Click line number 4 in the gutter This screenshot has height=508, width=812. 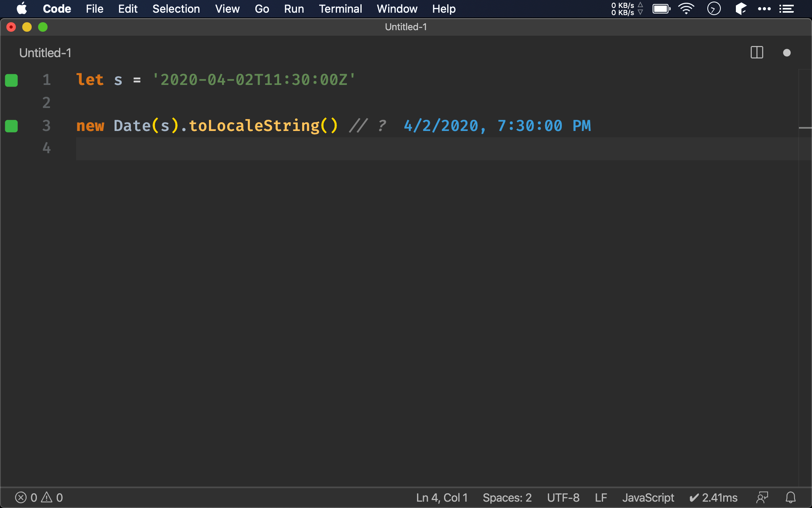(46, 148)
